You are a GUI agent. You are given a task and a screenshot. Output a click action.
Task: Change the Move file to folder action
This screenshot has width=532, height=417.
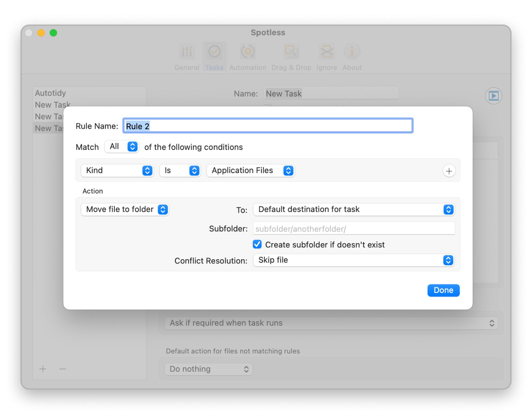(125, 210)
